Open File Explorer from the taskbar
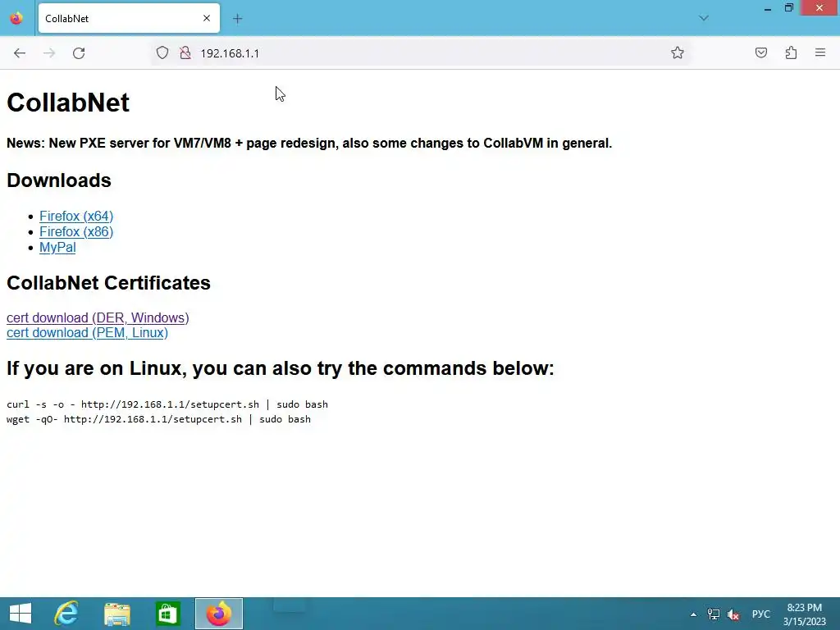The width and height of the screenshot is (840, 630). click(117, 614)
